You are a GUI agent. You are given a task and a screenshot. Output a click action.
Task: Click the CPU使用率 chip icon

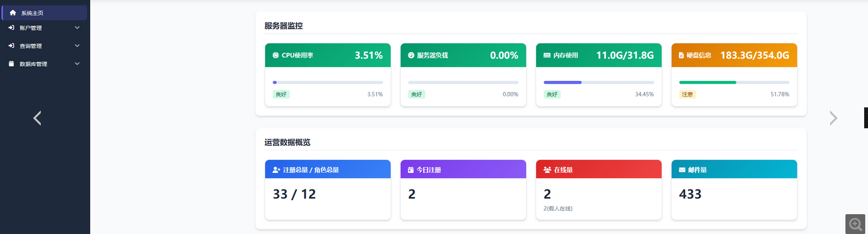276,56
